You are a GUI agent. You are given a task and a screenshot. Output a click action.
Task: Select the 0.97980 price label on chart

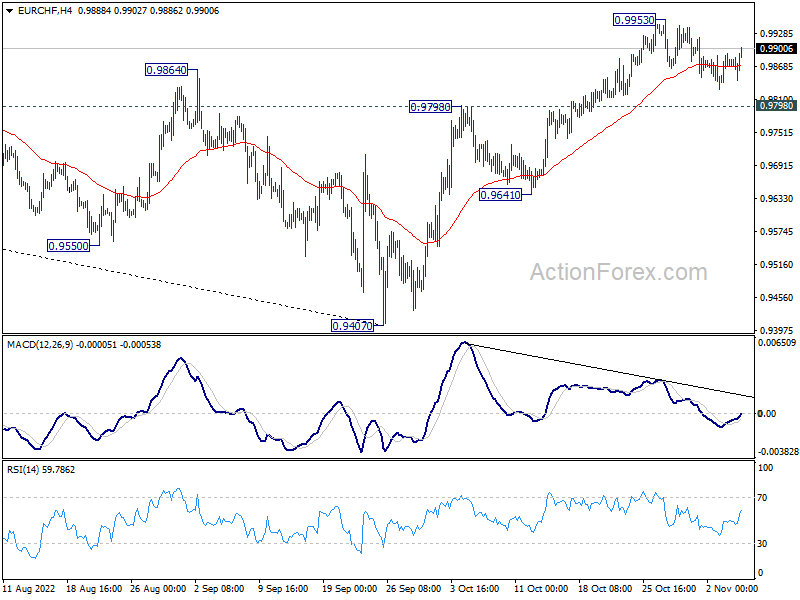[x=431, y=107]
